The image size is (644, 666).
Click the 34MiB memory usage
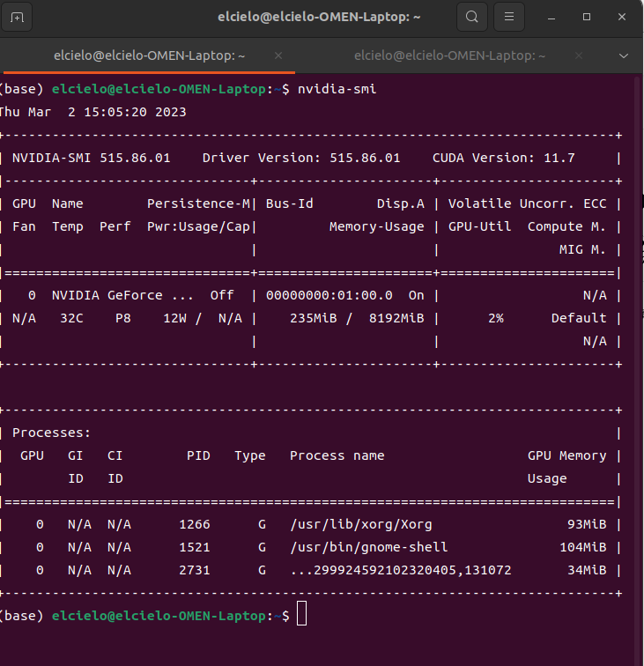click(x=587, y=571)
